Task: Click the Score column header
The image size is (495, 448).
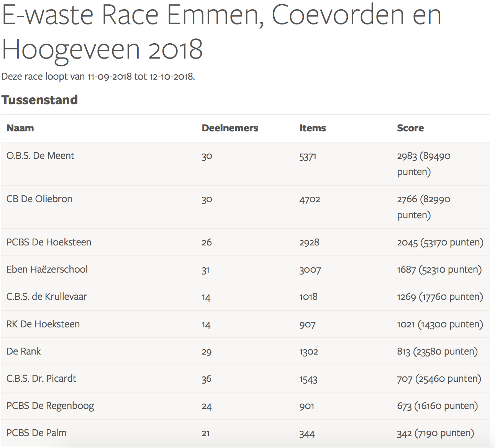Action: tap(410, 128)
